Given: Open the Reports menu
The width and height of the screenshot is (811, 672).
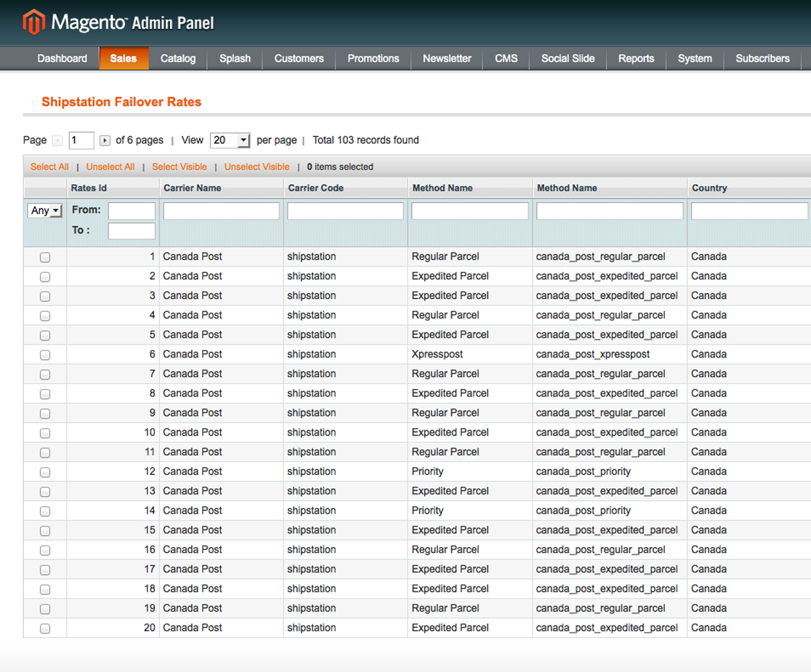Looking at the screenshot, I should (636, 58).
